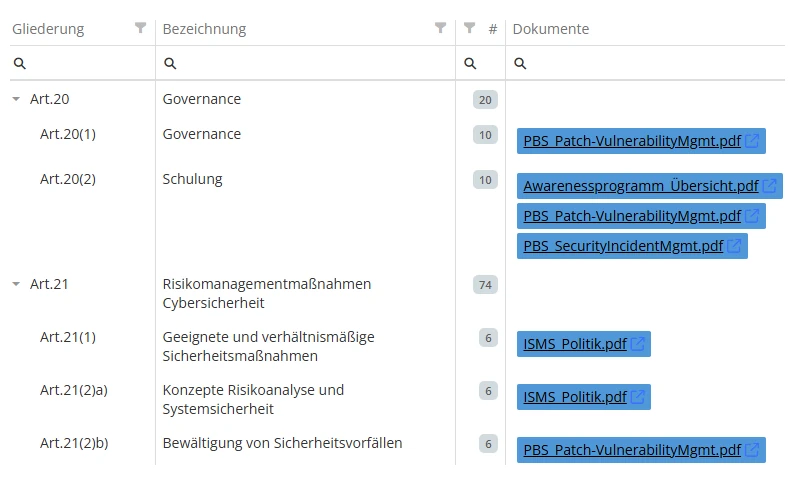Image resolution: width=795 pixels, height=485 pixels.
Task: Open Awarenessprogramm_Übersicht.pdf document link
Action: [641, 186]
